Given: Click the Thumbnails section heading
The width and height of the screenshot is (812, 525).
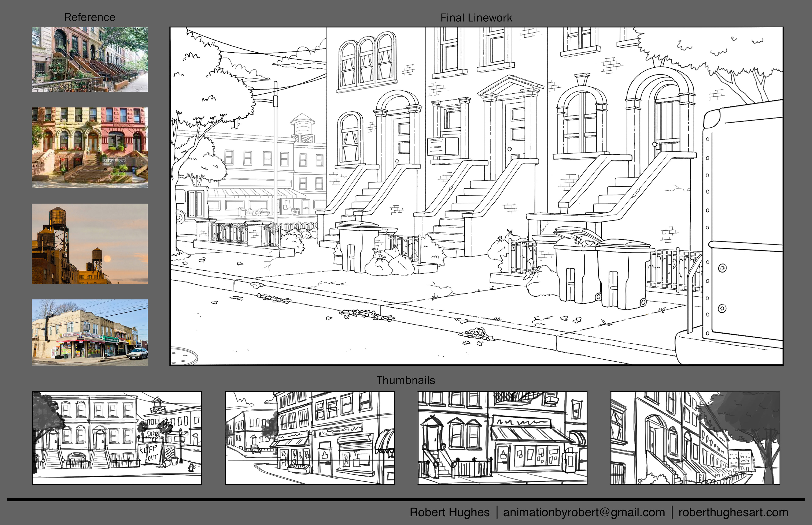Looking at the screenshot, I should click(406, 380).
